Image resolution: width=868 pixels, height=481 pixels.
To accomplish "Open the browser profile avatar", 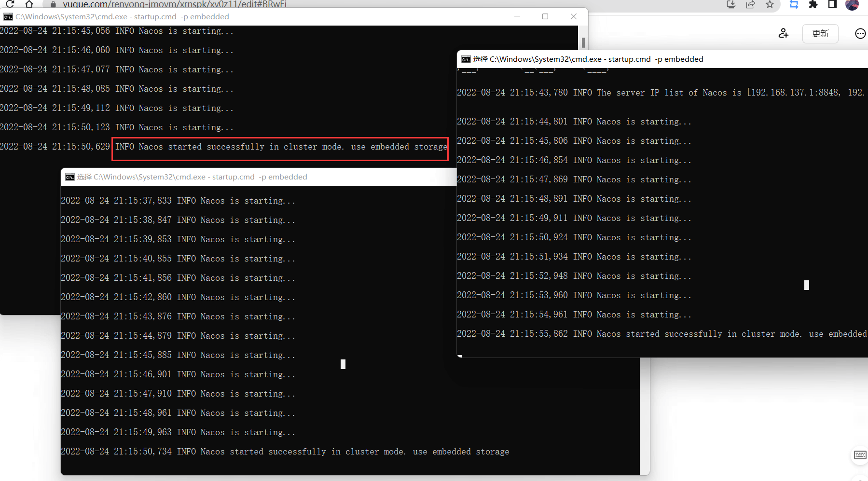I will tap(852, 4).
